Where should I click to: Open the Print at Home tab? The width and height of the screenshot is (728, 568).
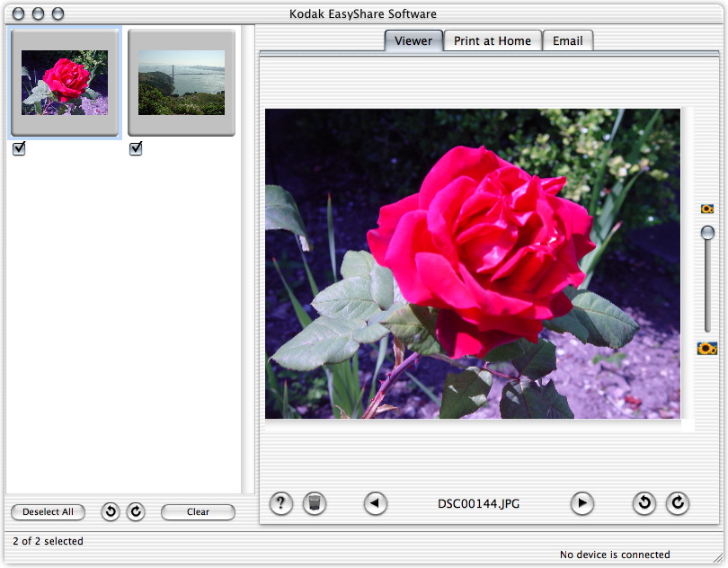pos(493,40)
